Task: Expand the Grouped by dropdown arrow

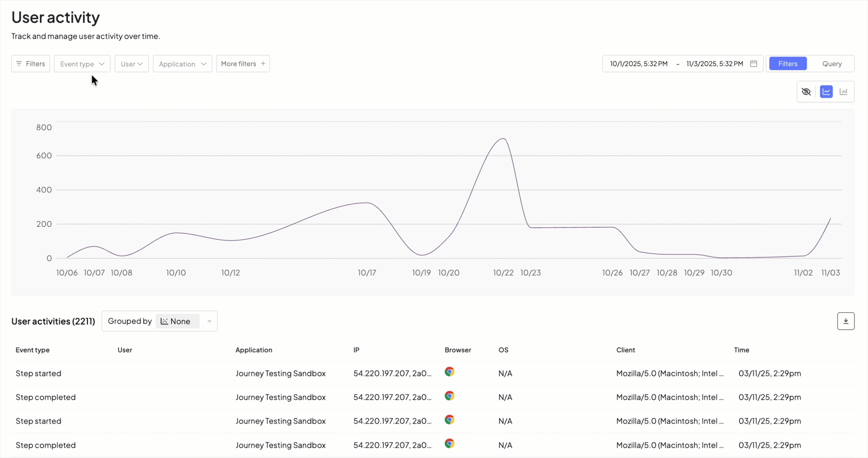Action: coord(209,321)
